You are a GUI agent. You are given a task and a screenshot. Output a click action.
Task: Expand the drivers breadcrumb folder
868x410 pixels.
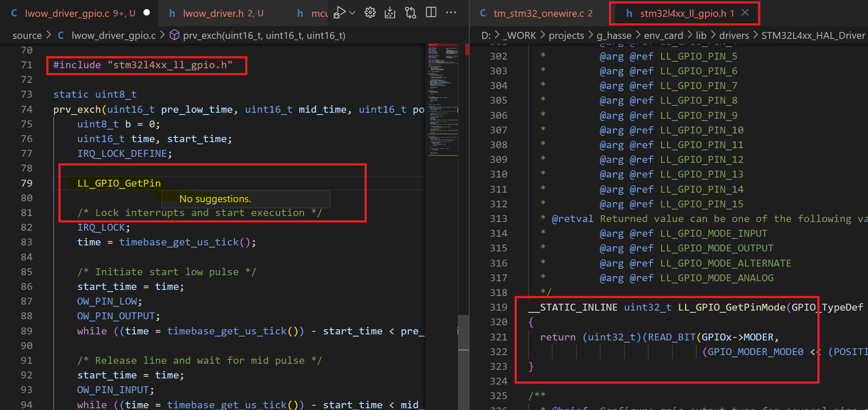(x=733, y=35)
